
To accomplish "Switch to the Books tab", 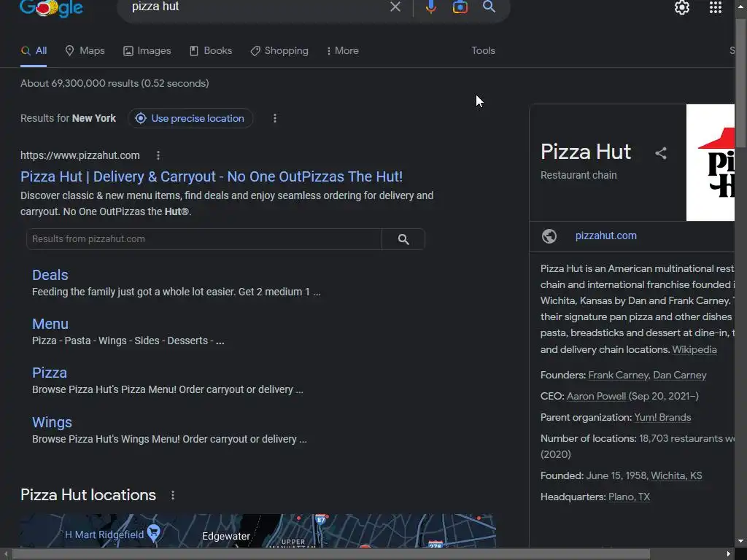I will pos(211,50).
